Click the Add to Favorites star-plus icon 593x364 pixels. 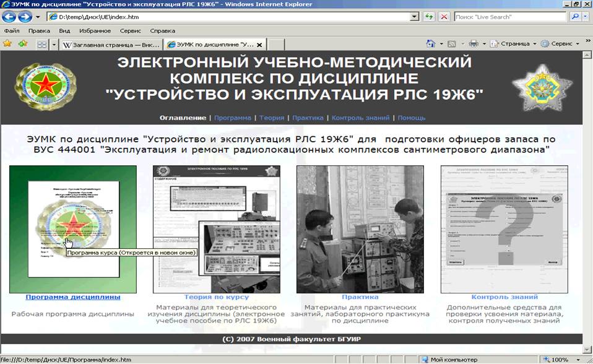pyautogui.click(x=22, y=44)
